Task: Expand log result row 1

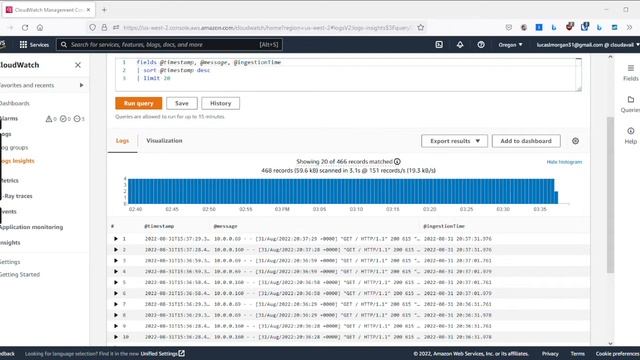Action: coord(116,239)
